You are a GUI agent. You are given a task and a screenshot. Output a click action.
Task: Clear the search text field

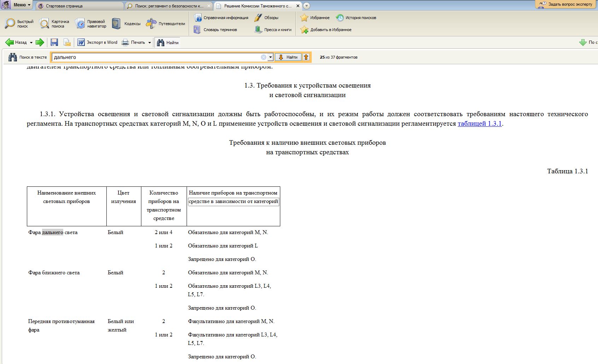(264, 57)
